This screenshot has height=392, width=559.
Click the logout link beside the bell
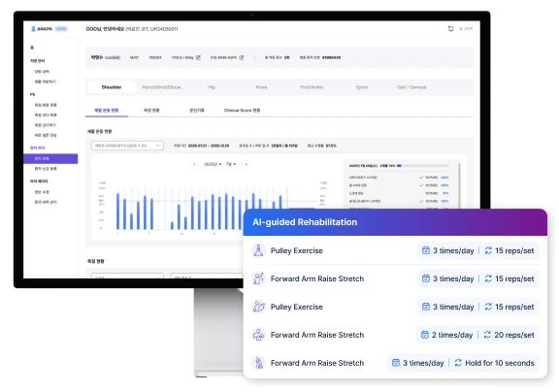pyautogui.click(x=466, y=29)
